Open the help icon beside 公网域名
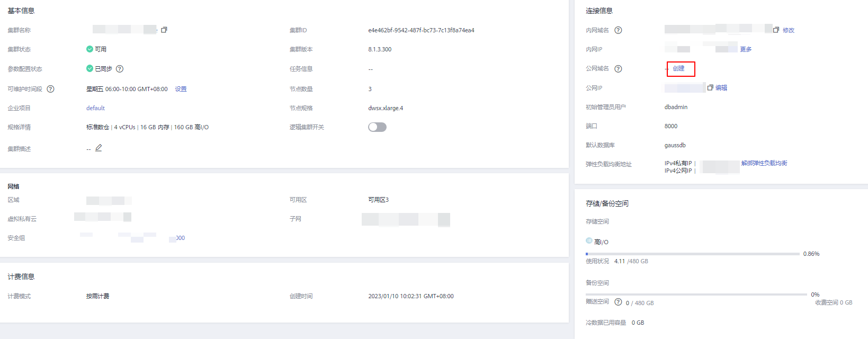The width and height of the screenshot is (868, 339). click(618, 69)
